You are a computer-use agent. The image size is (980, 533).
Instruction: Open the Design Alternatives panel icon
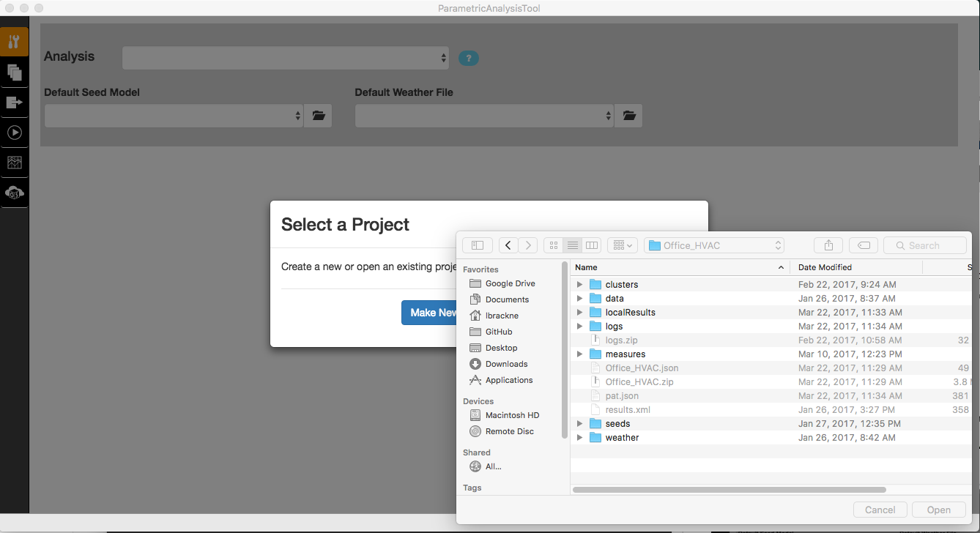click(14, 72)
